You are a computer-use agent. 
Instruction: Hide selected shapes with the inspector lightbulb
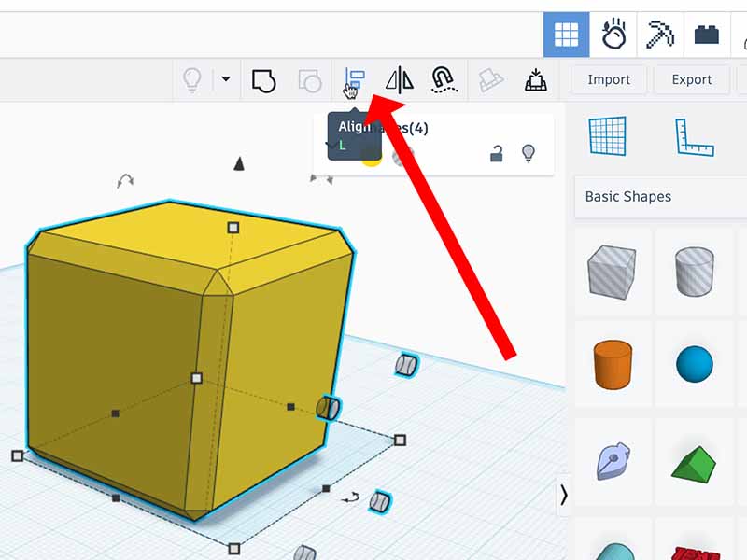[529, 153]
